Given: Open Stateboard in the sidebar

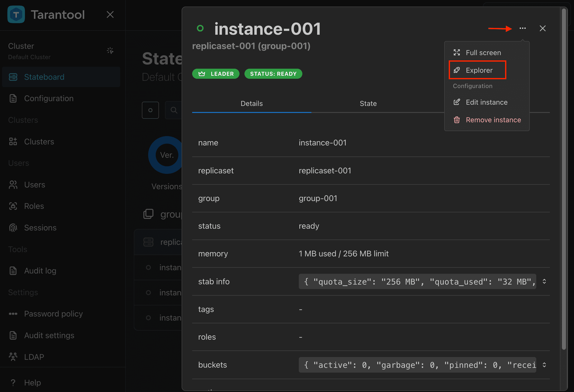Looking at the screenshot, I should 61,77.
